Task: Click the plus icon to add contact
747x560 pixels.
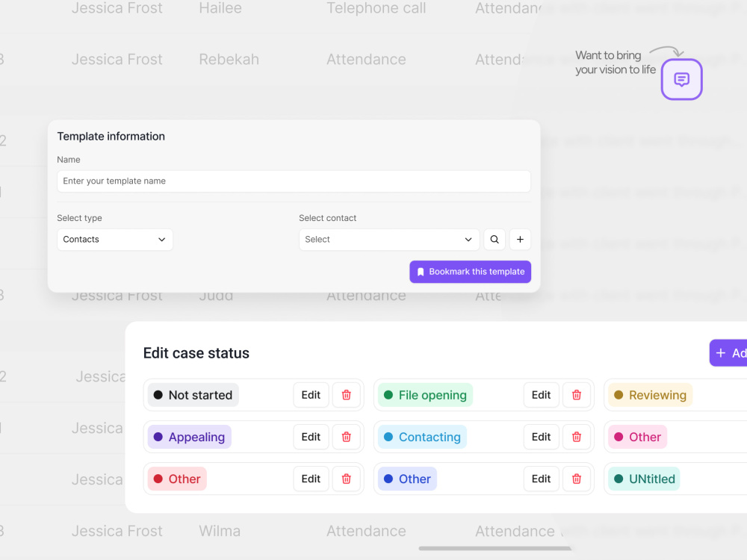Action: (x=520, y=240)
